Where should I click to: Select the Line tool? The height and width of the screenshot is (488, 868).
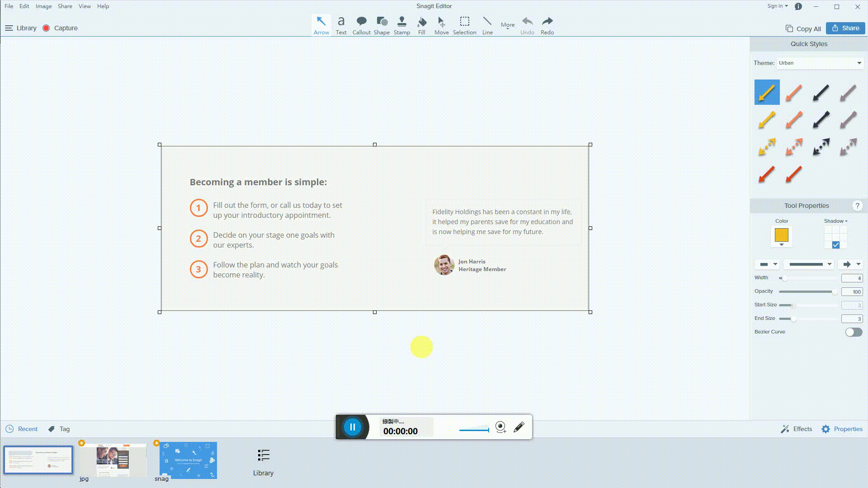487,24
